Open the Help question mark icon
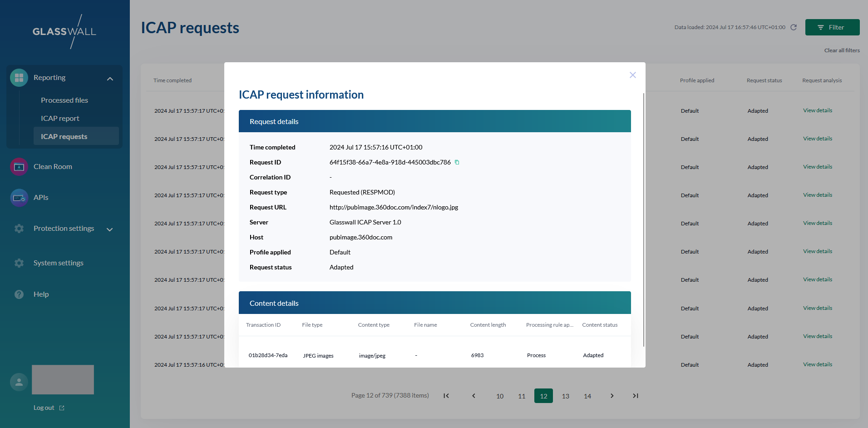Viewport: 868px width, 428px height. [19, 294]
